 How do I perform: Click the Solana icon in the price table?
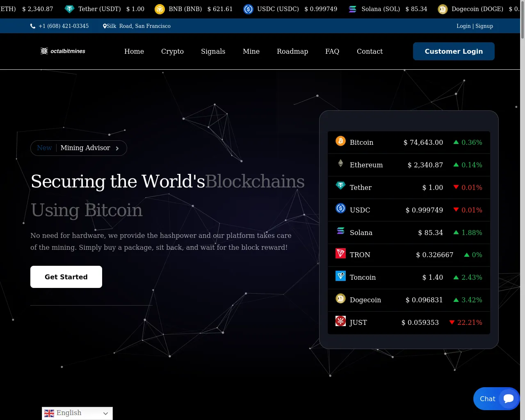[x=340, y=231]
